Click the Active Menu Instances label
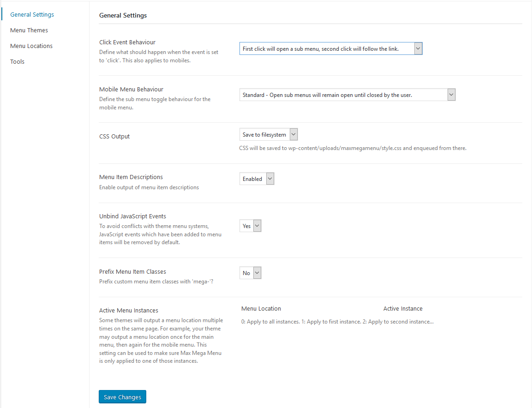Image resolution: width=532 pixels, height=408 pixels. pos(129,310)
